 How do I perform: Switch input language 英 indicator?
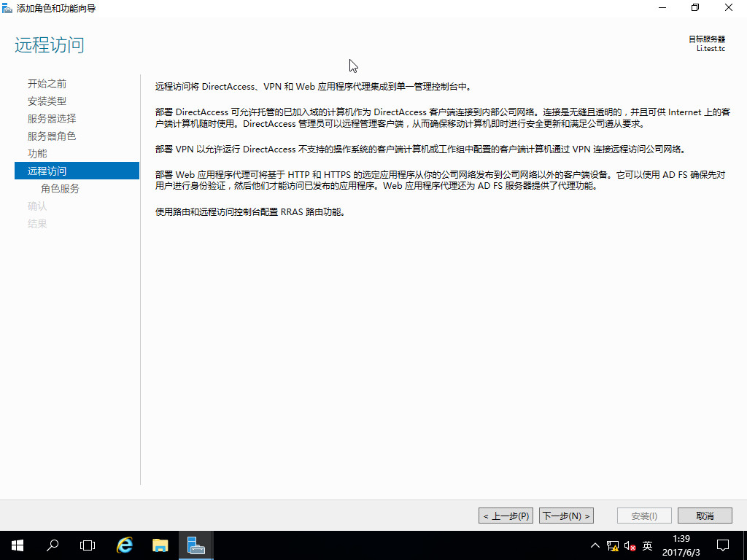pyautogui.click(x=647, y=545)
